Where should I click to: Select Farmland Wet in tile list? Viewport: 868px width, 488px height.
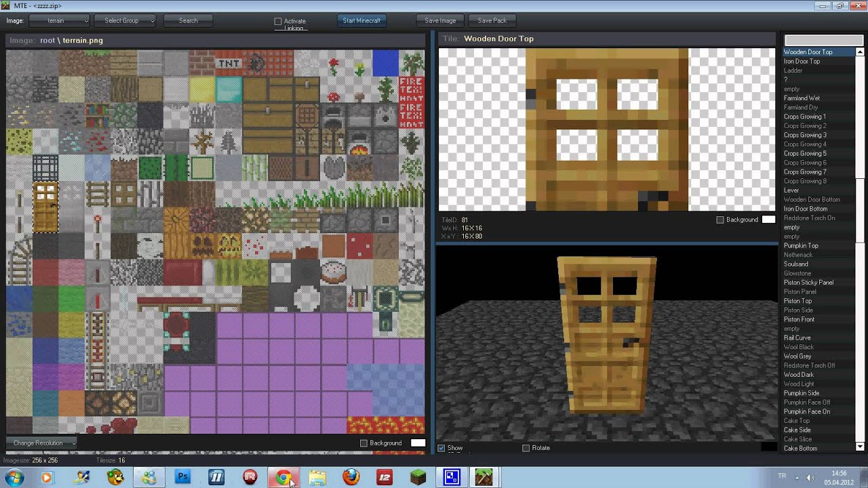point(819,98)
